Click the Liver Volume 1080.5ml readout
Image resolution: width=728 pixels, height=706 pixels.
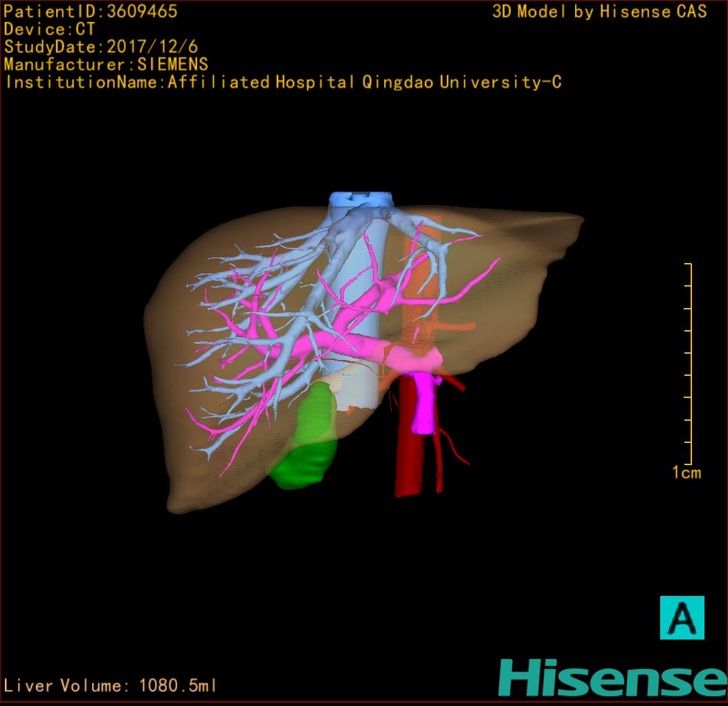point(110,686)
